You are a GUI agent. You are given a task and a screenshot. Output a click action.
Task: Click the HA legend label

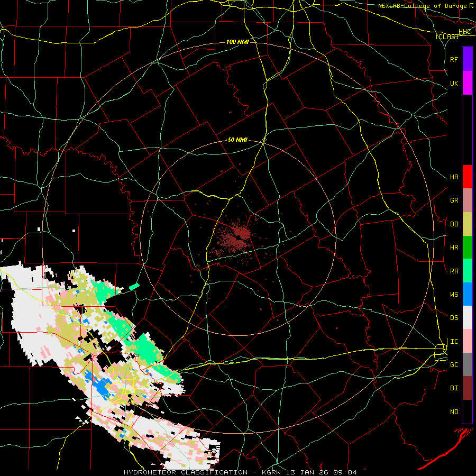(454, 177)
